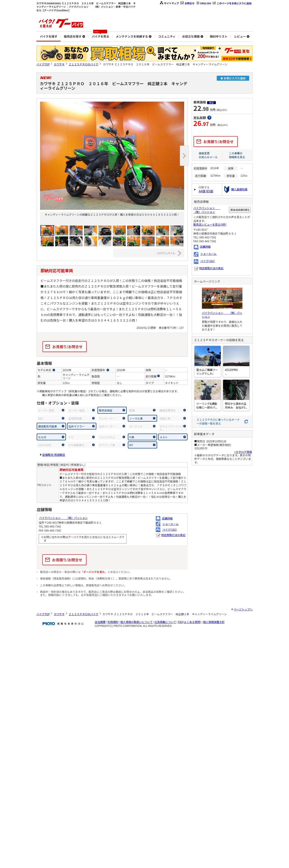The width and height of the screenshot is (289, 868).
Task: Open owner post #Z125PRO
Action: [236, 361]
